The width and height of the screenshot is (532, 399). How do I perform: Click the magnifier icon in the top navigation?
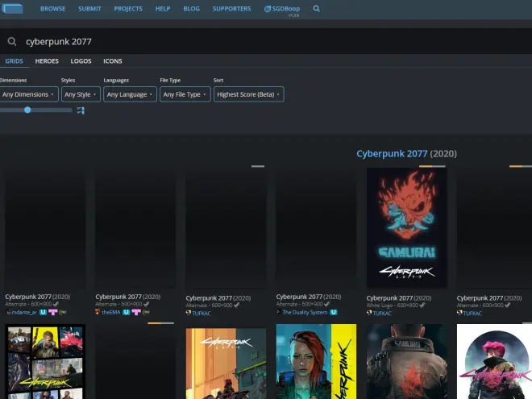316,9
